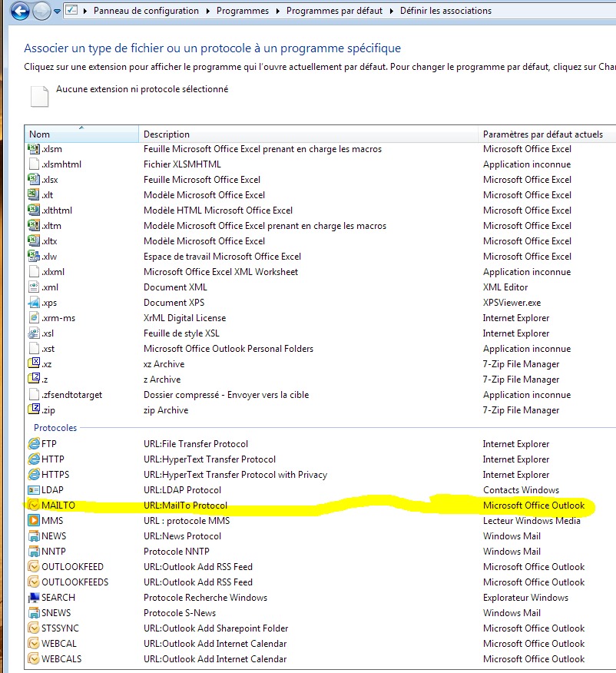Select the .xlthtml icon
The image size is (616, 673).
pyautogui.click(x=34, y=210)
